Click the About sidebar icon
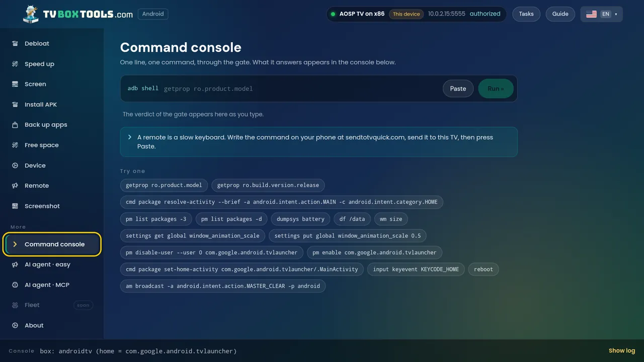Image resolution: width=644 pixels, height=362 pixels. click(15, 325)
